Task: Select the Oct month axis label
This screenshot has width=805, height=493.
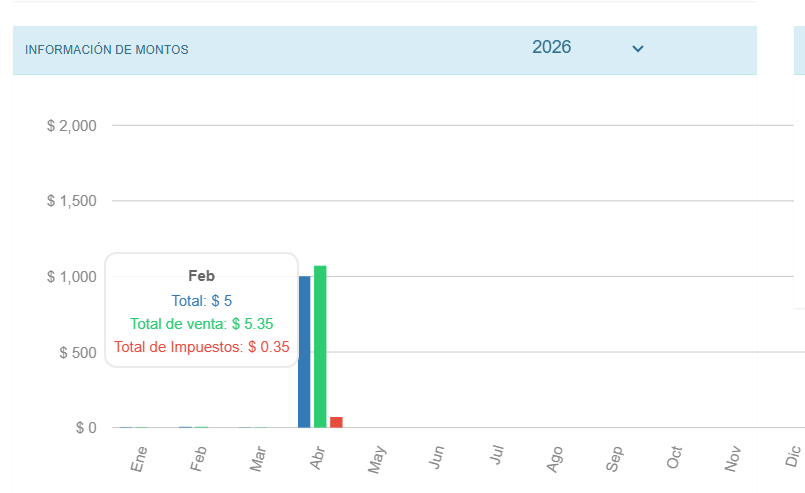Action: tap(674, 458)
